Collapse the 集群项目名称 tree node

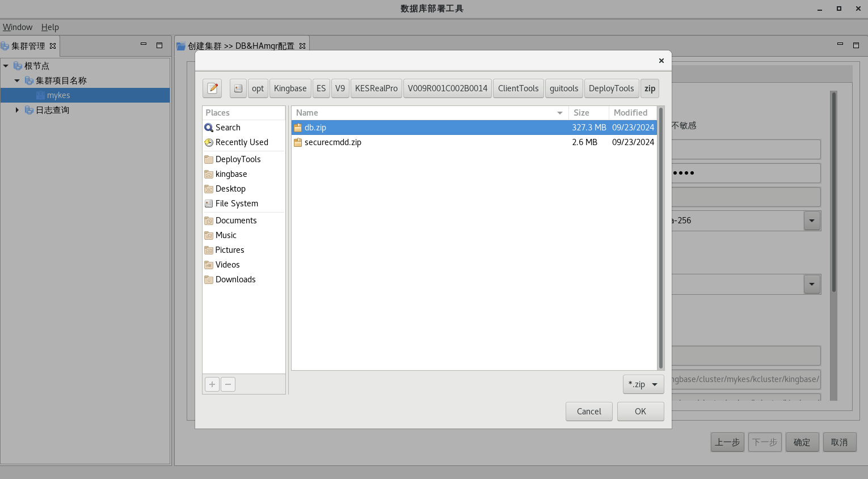click(x=17, y=80)
